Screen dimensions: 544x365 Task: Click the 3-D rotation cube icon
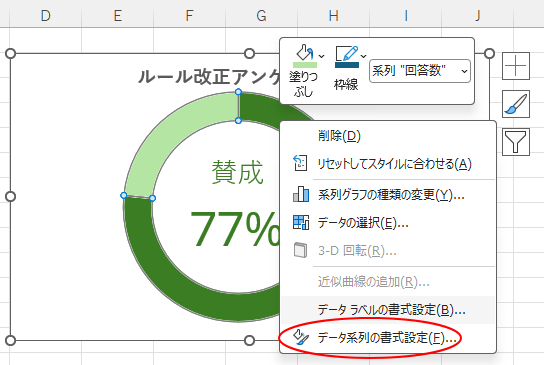pyautogui.click(x=300, y=250)
